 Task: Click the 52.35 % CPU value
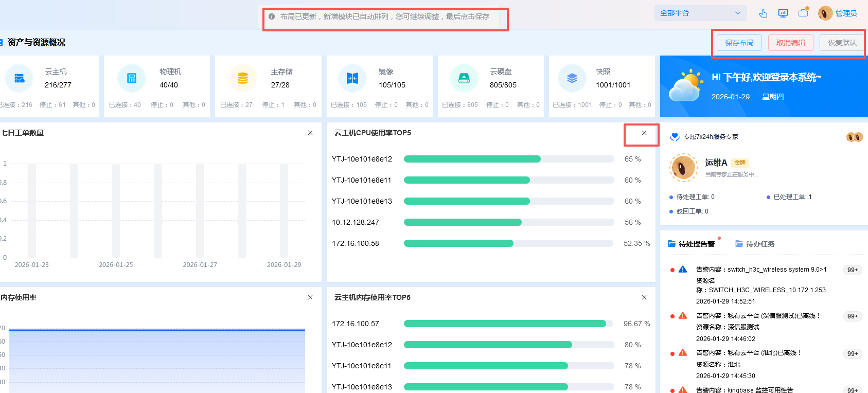637,243
